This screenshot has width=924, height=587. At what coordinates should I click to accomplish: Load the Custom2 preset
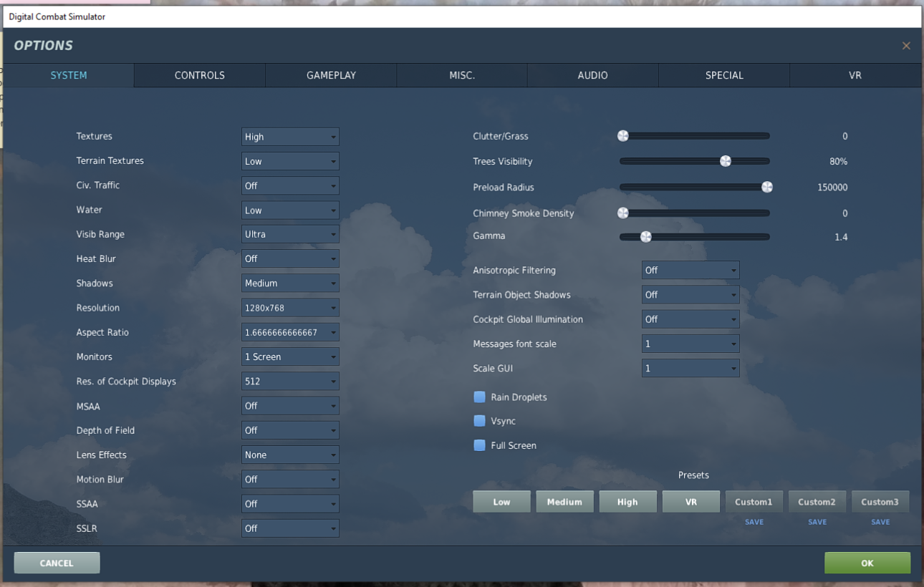pos(817,502)
